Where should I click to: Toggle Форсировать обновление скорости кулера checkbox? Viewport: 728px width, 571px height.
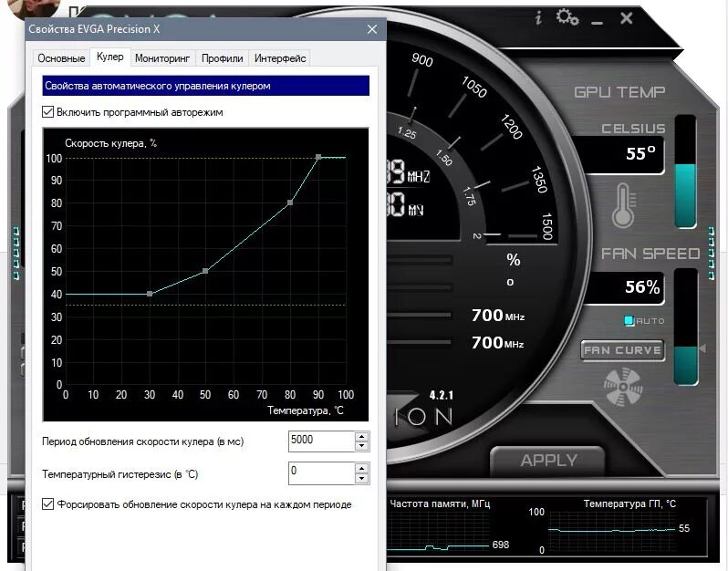(47, 504)
